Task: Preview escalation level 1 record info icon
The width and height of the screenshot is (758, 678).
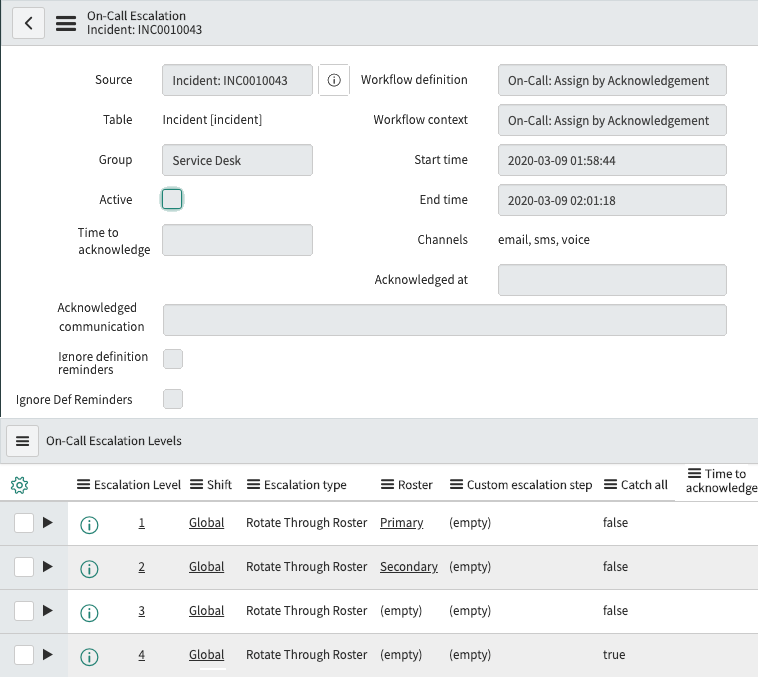Action: pyautogui.click(x=89, y=524)
